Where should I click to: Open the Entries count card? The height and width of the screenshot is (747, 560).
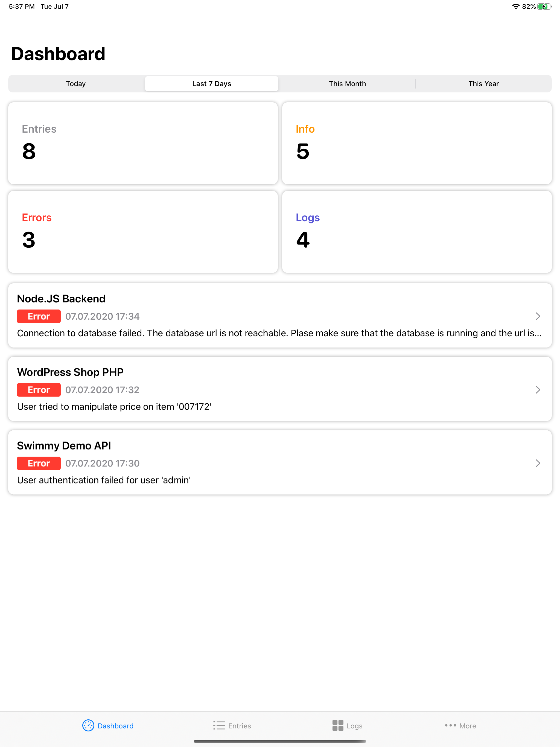(x=143, y=143)
